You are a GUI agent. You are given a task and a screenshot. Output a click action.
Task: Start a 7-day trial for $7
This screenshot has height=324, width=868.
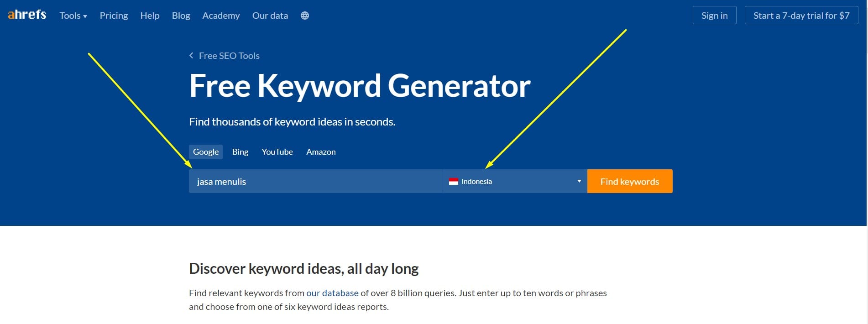(801, 15)
